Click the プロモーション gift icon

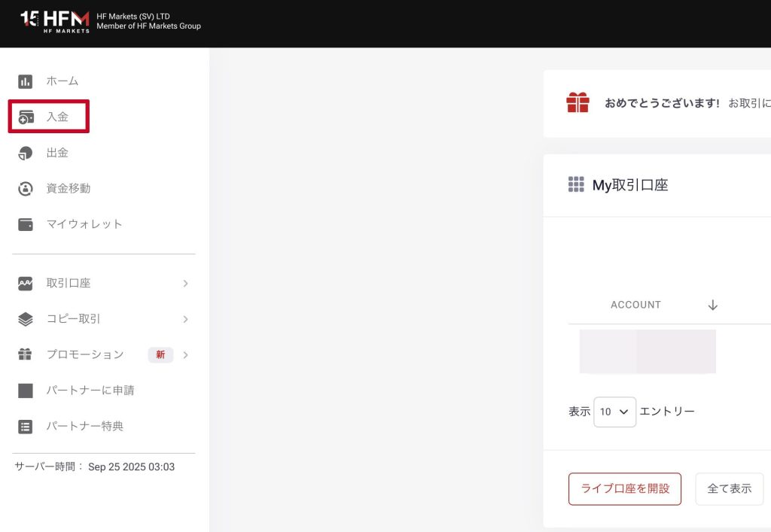(x=23, y=354)
